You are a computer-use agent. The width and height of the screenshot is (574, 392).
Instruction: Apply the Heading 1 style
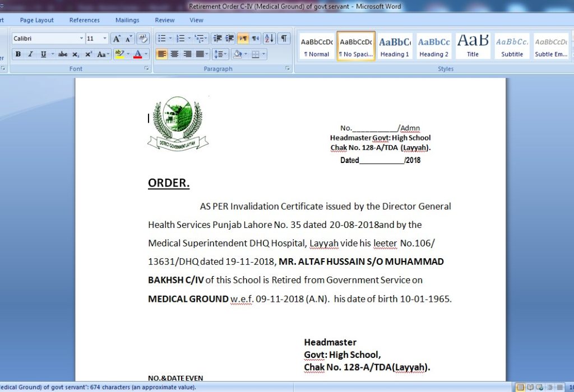(x=395, y=46)
